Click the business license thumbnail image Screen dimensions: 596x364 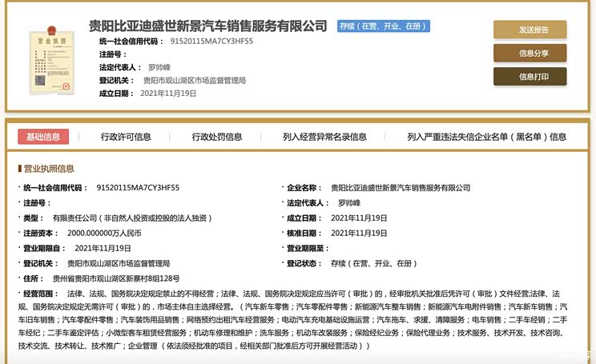tap(52, 60)
